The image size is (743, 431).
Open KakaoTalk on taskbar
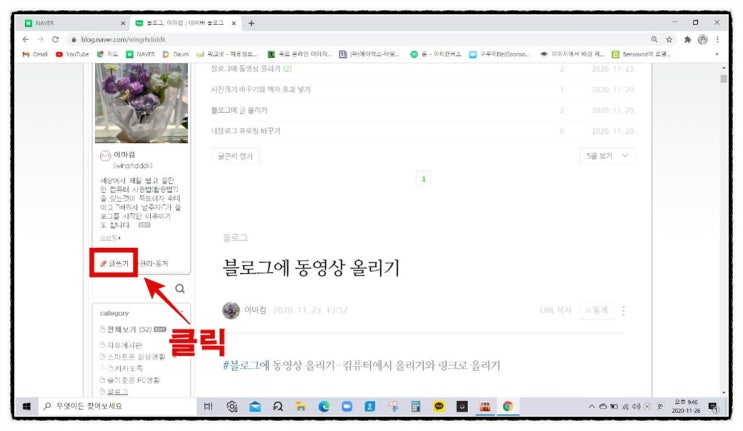[439, 406]
